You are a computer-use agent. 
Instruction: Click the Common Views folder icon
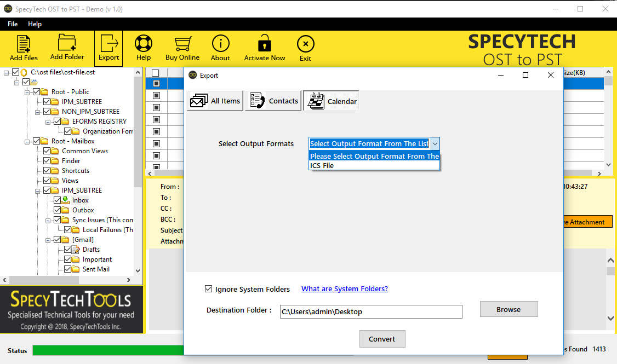[55, 151]
